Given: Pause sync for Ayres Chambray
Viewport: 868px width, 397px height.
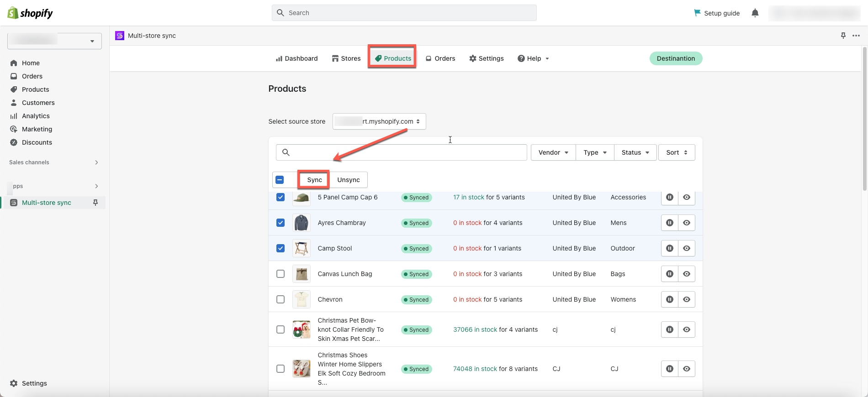Looking at the screenshot, I should click(x=670, y=223).
